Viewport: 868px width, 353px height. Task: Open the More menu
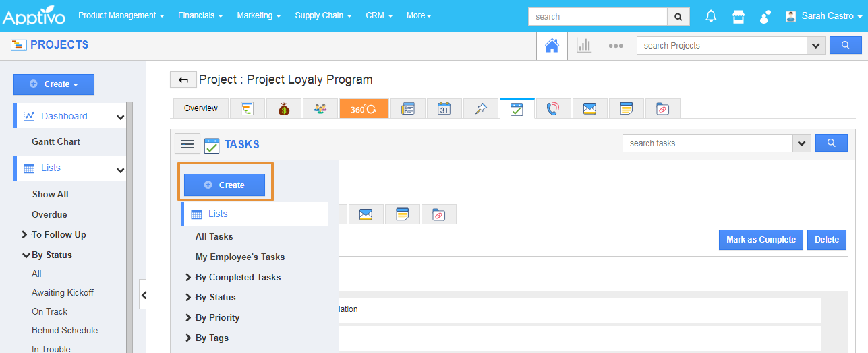click(x=419, y=15)
